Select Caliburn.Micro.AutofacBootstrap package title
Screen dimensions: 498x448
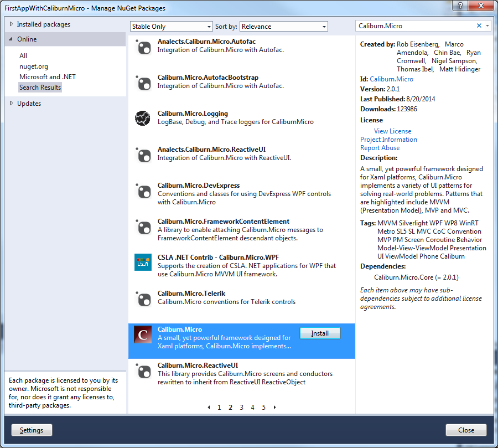pos(208,78)
